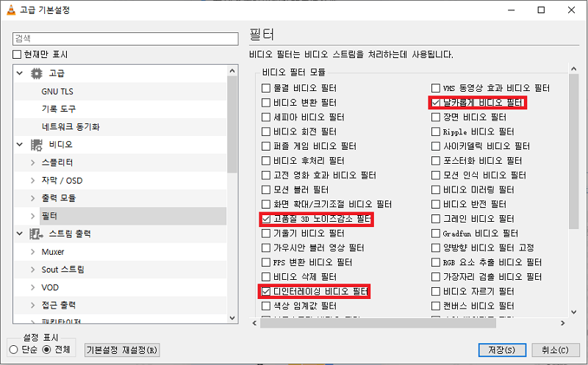This screenshot has width=588, height=365.
Task: Enable 사이키델릭 비디오 필터 checkbox
Action: point(435,146)
